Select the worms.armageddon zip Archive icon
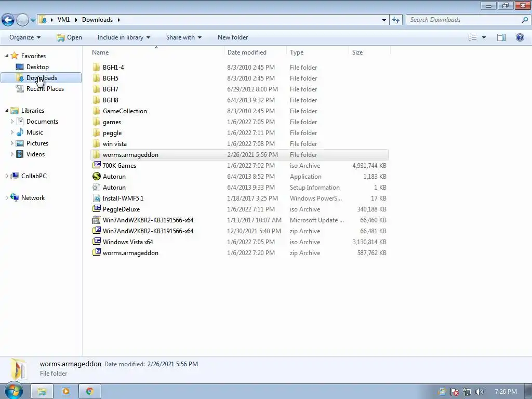532x399 pixels. pyautogui.click(x=97, y=252)
